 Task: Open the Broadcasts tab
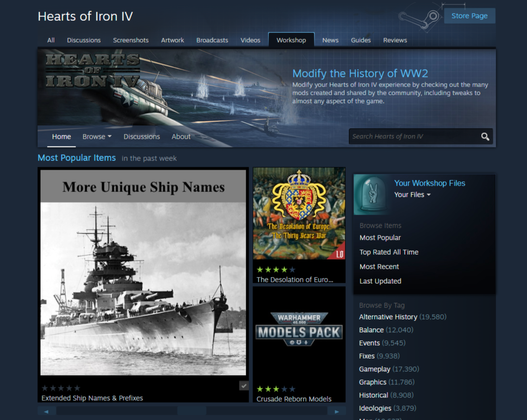212,40
